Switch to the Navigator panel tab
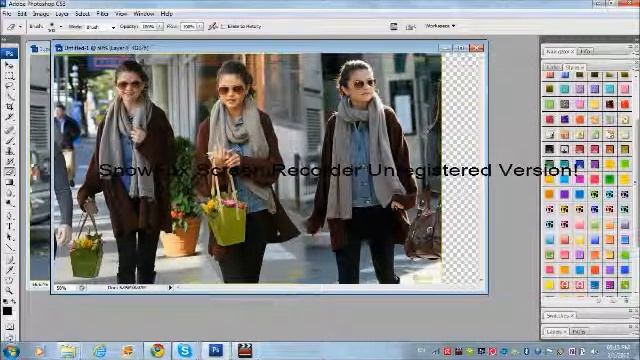Viewport: 640px width, 360px height. pyautogui.click(x=560, y=52)
